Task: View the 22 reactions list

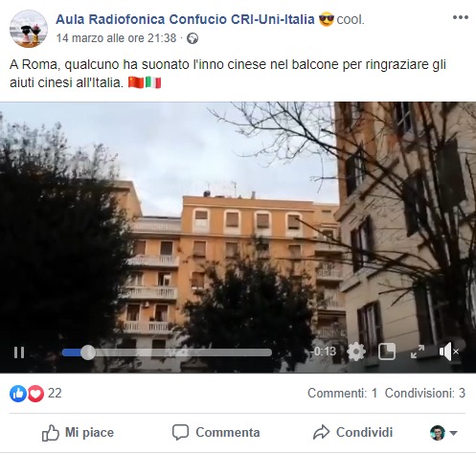Action: point(55,394)
